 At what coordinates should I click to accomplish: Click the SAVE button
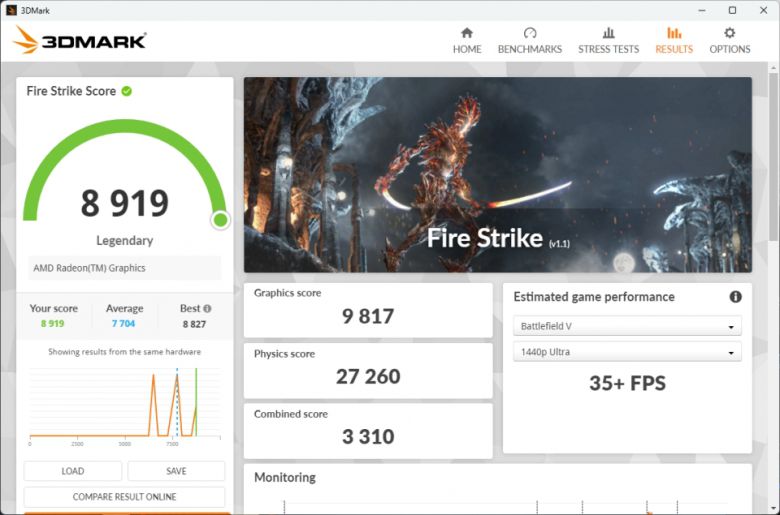tap(176, 471)
